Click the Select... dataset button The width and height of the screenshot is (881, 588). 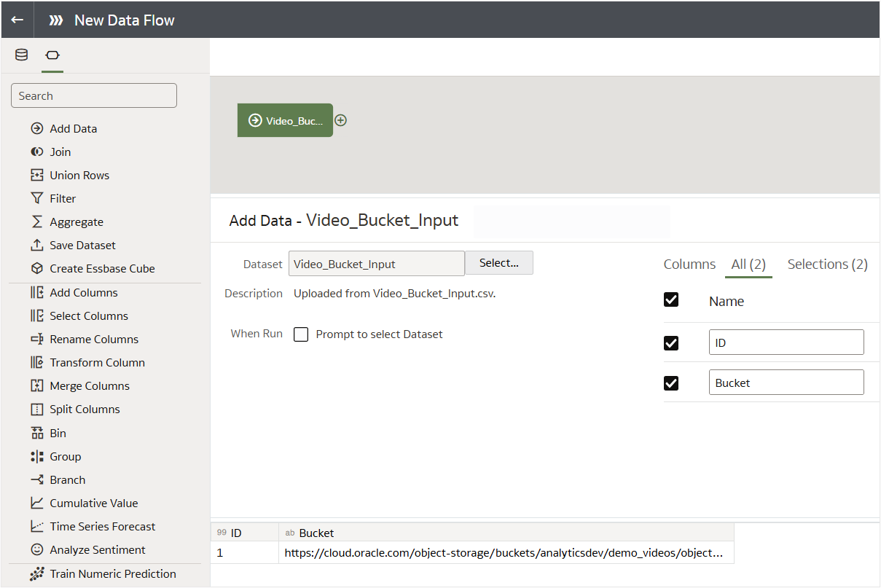coord(498,262)
